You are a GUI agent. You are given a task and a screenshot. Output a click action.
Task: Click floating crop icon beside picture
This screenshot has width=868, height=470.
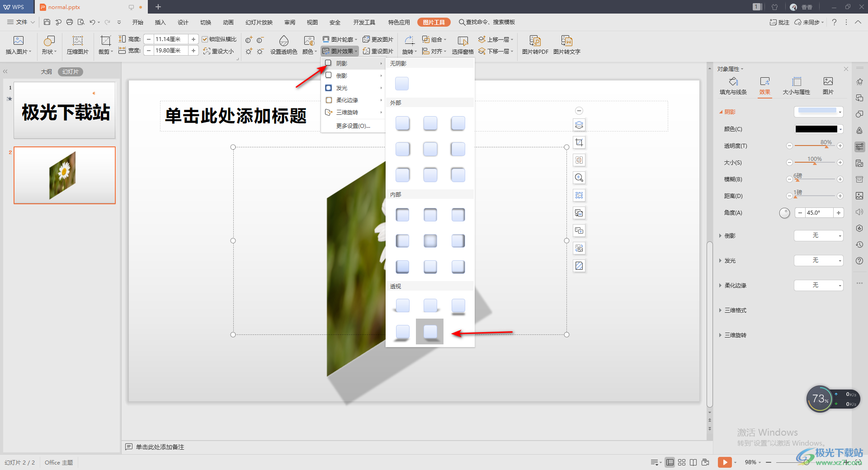coord(579,142)
